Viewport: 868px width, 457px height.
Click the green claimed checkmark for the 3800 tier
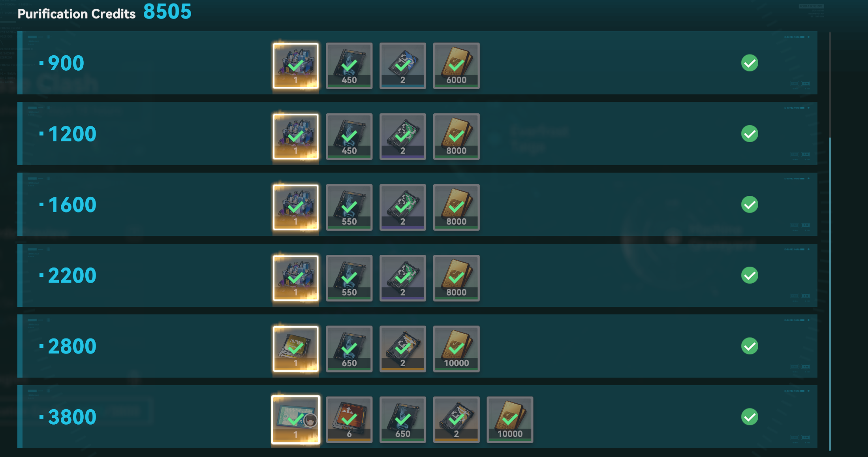(x=750, y=417)
